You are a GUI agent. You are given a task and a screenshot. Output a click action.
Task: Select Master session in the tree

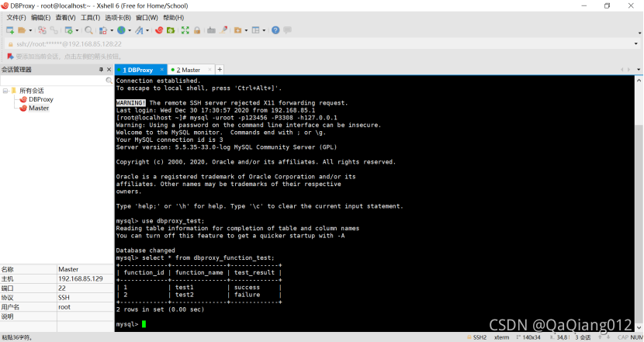coord(39,108)
